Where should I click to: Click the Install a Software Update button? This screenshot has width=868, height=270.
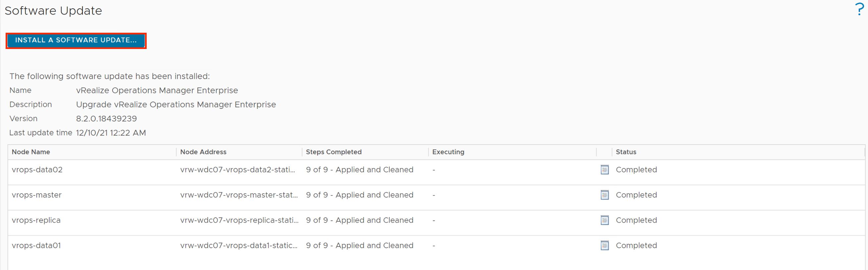coord(76,40)
